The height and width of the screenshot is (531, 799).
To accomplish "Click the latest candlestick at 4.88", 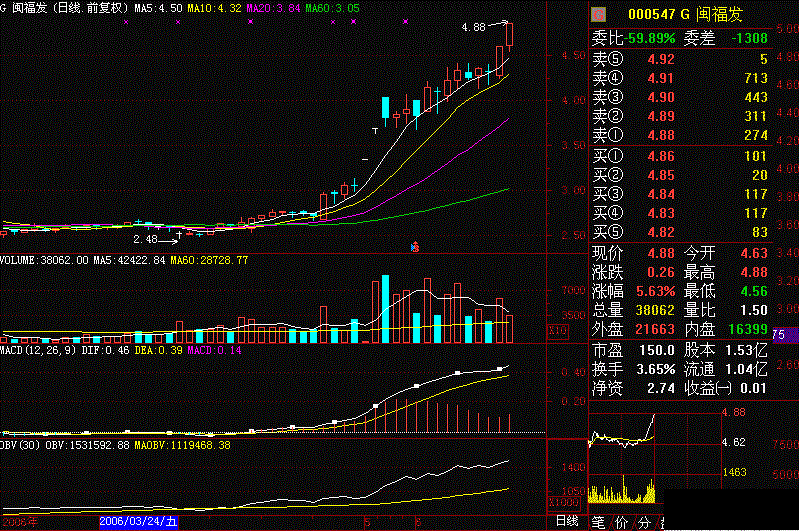I will point(510,36).
